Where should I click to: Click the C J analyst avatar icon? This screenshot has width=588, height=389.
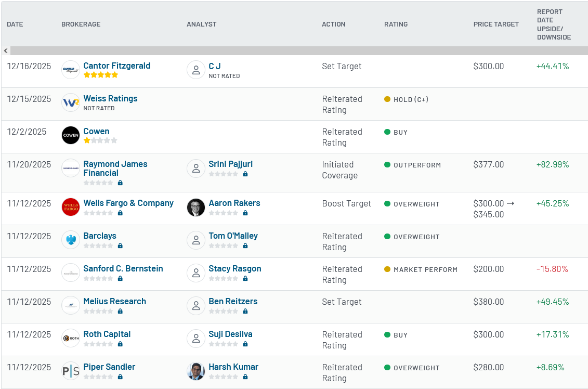coord(196,70)
